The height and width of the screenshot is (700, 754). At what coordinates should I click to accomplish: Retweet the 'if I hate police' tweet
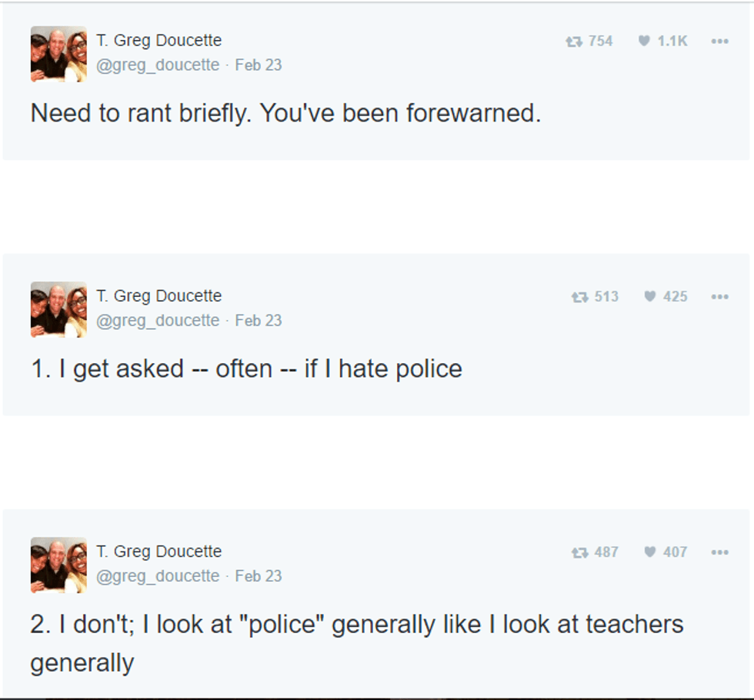tap(579, 297)
